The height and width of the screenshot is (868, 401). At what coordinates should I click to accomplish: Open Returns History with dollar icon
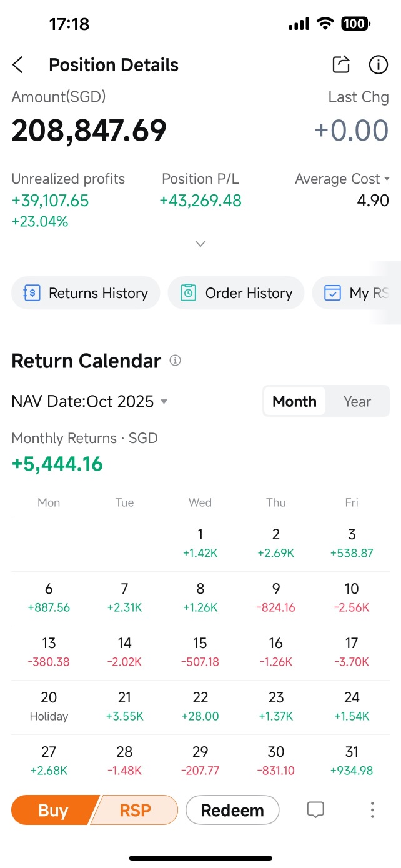86,293
